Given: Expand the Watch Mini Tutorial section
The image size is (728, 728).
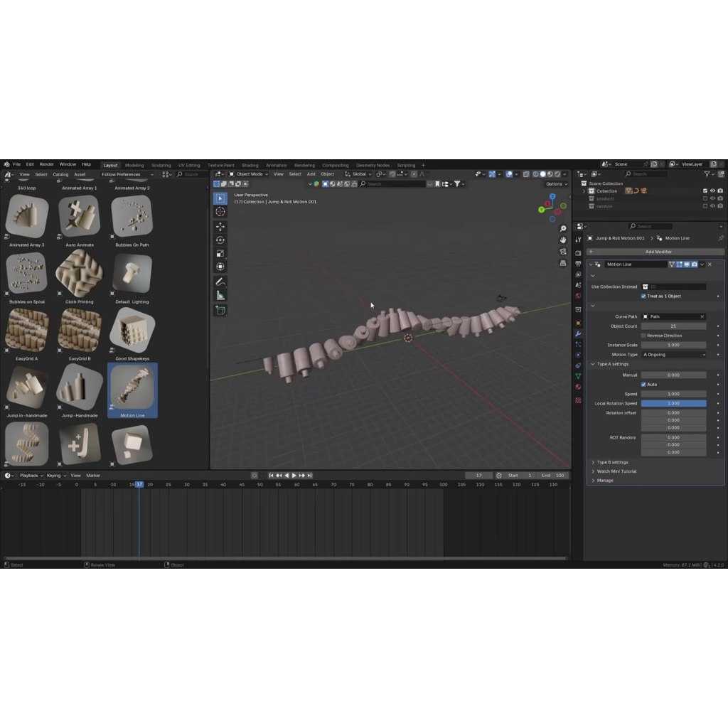Looking at the screenshot, I should point(616,471).
